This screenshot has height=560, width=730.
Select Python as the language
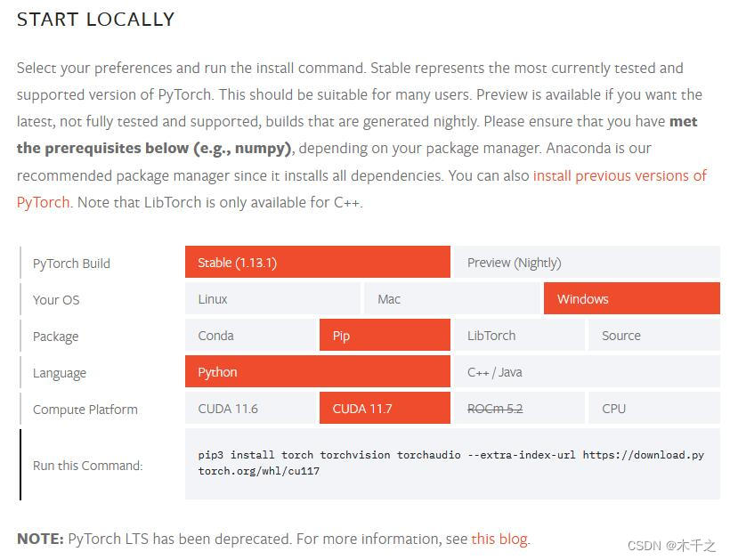[x=318, y=371]
